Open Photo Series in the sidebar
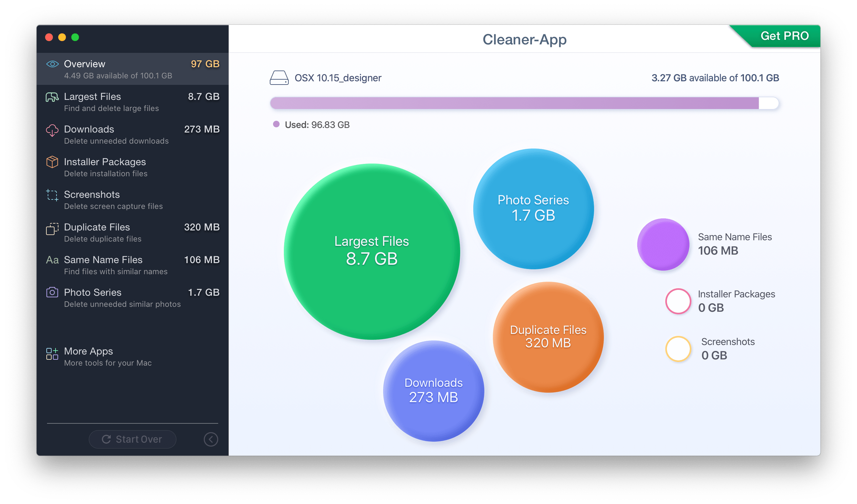 [x=133, y=297]
